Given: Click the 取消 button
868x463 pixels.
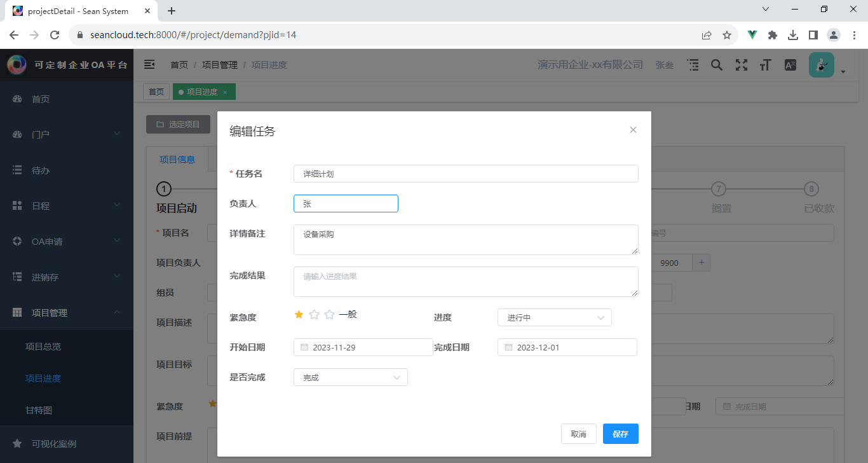Looking at the screenshot, I should coord(579,434).
